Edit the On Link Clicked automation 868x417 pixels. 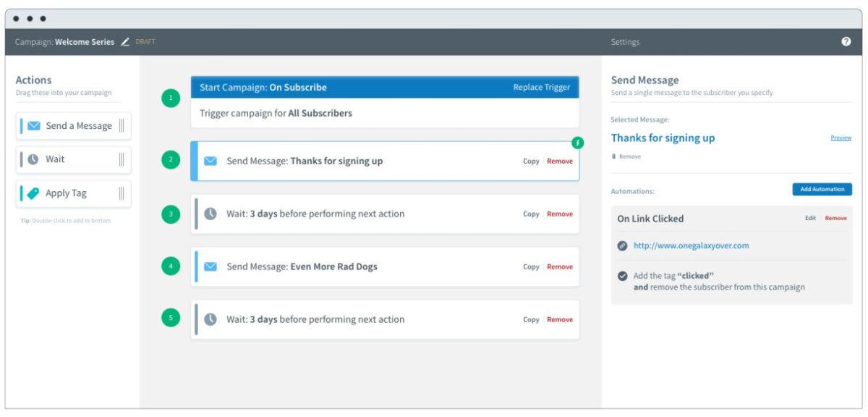point(810,218)
